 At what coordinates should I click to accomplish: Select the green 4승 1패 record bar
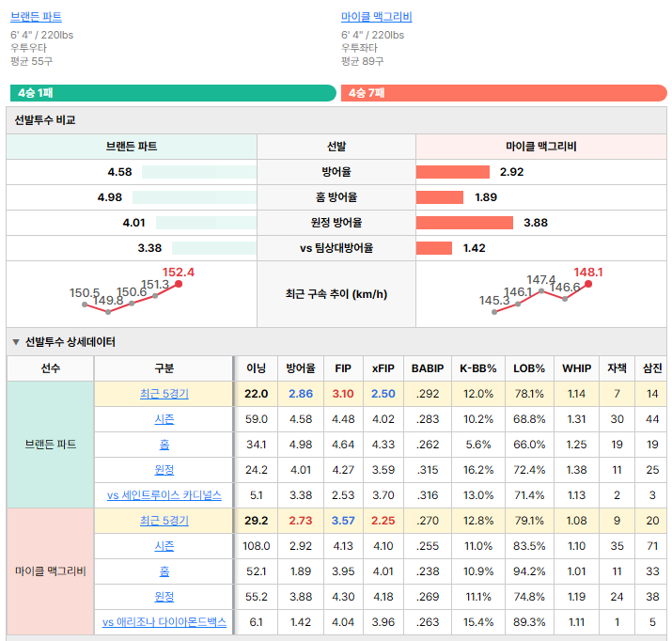(173, 93)
